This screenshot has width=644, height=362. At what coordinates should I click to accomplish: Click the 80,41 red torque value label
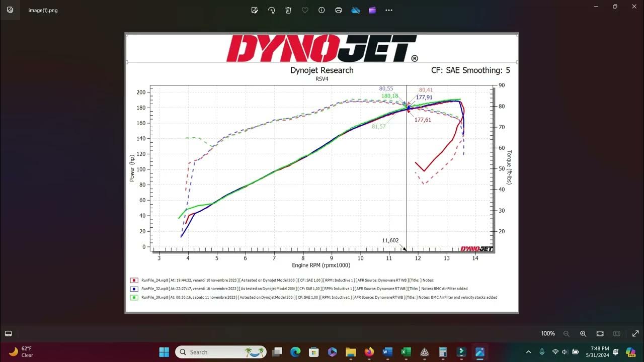[x=426, y=90]
